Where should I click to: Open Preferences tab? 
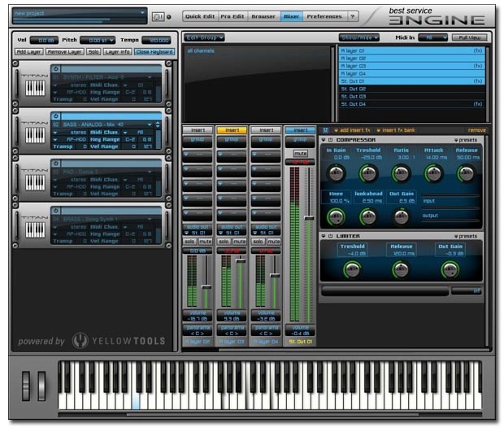[x=324, y=16]
